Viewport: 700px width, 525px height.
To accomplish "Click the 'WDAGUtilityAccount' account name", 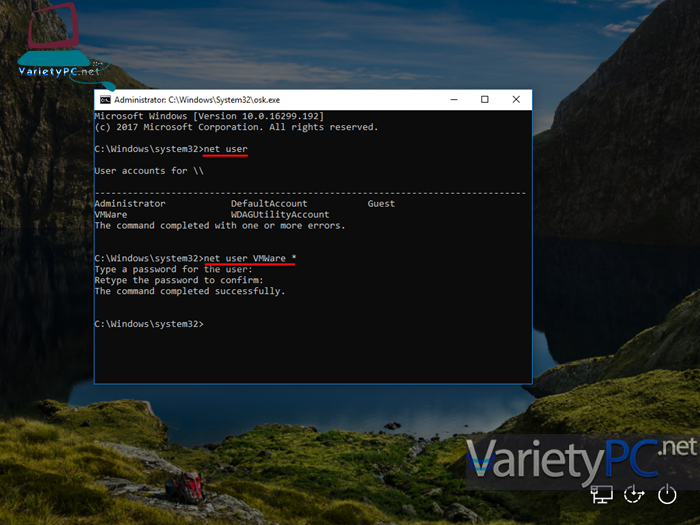I will (x=280, y=215).
